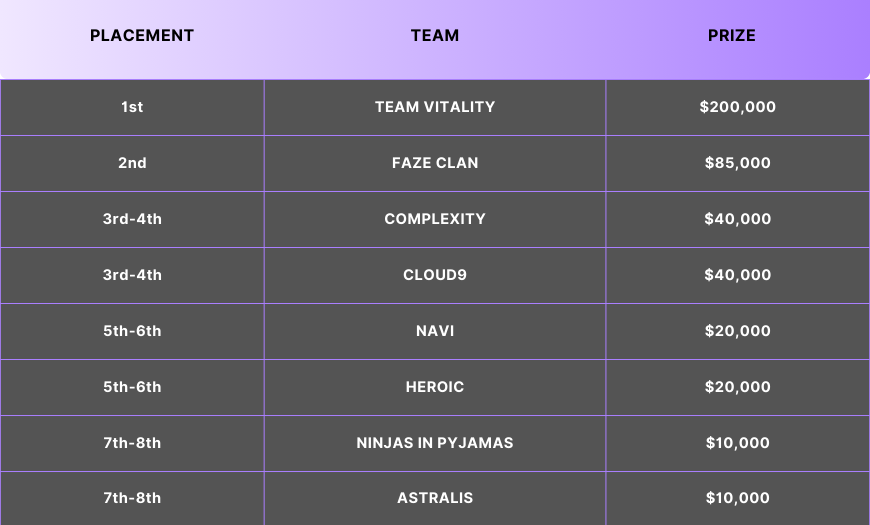870x525 pixels.
Task: Click the PLACEMENT column header
Action: pyautogui.click(x=142, y=36)
